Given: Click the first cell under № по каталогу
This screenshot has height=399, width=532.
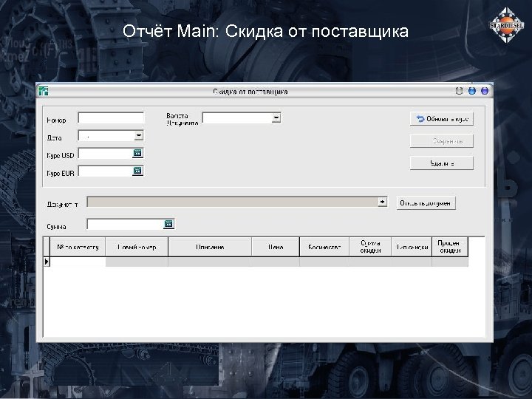Looking at the screenshot, I should pos(78,262).
